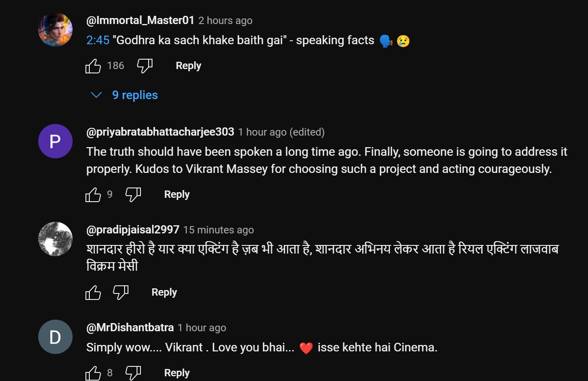588x381 pixels.
Task: Like the @priyabratabhattacharjee303 comment
Action: [93, 195]
